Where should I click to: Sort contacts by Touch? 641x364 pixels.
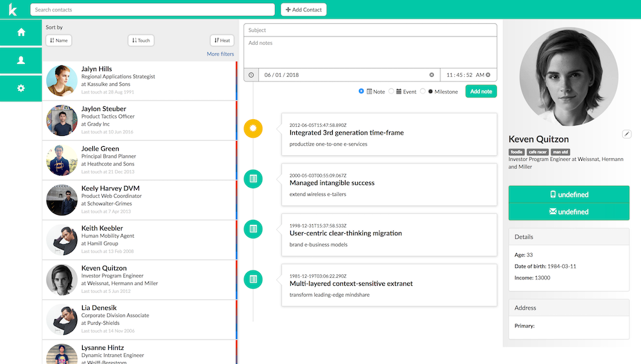tap(141, 40)
